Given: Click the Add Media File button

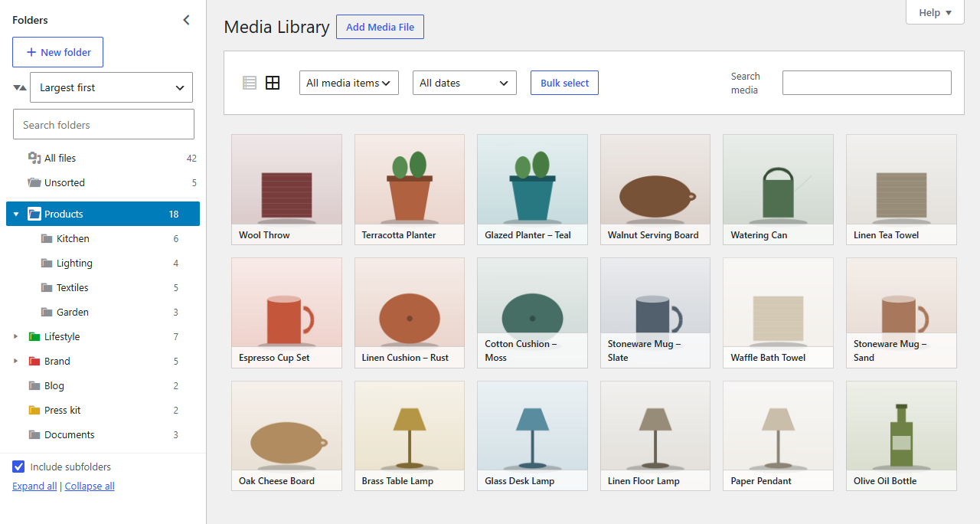Looking at the screenshot, I should click(380, 27).
